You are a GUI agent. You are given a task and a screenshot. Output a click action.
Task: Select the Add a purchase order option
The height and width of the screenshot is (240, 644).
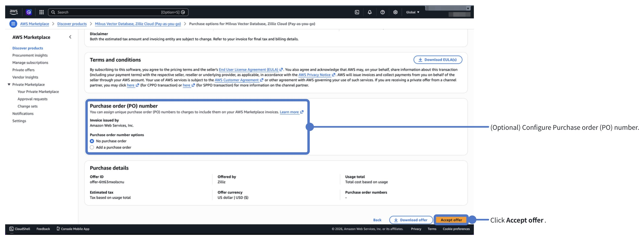92,147
